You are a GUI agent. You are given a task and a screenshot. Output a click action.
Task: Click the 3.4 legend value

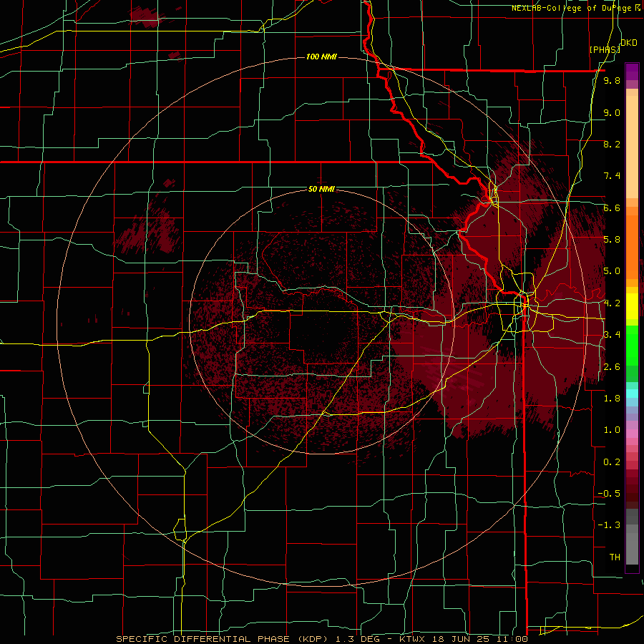point(612,335)
